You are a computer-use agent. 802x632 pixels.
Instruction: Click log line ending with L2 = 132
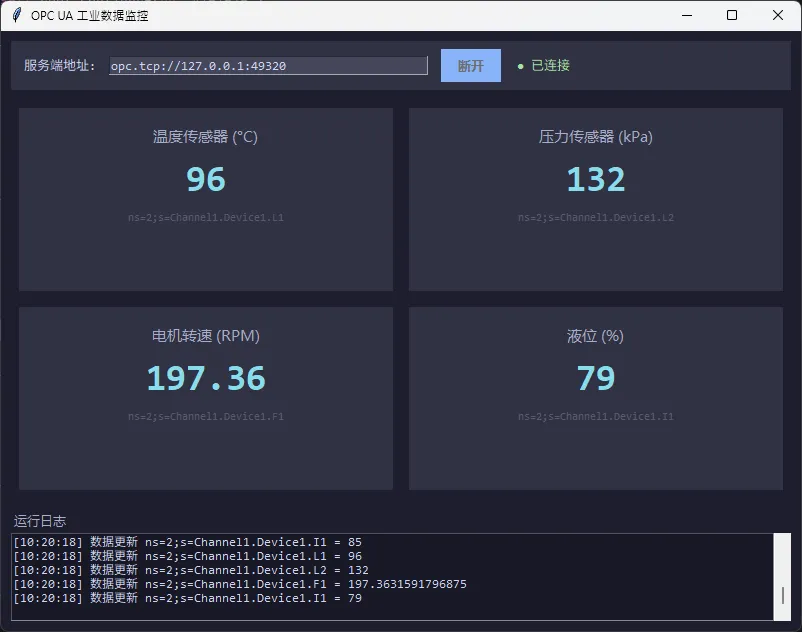(191, 570)
